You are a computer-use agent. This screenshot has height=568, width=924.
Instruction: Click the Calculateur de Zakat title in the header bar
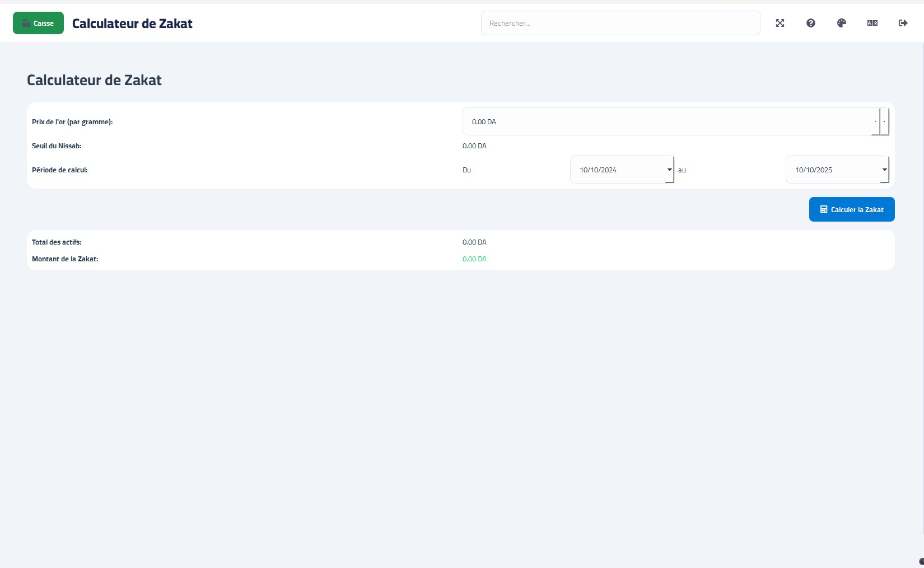pos(132,24)
